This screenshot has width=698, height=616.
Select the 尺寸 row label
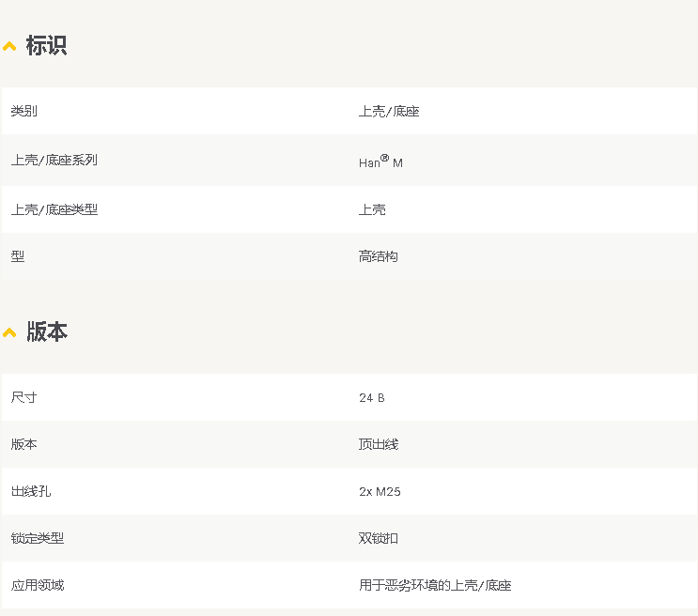click(24, 397)
